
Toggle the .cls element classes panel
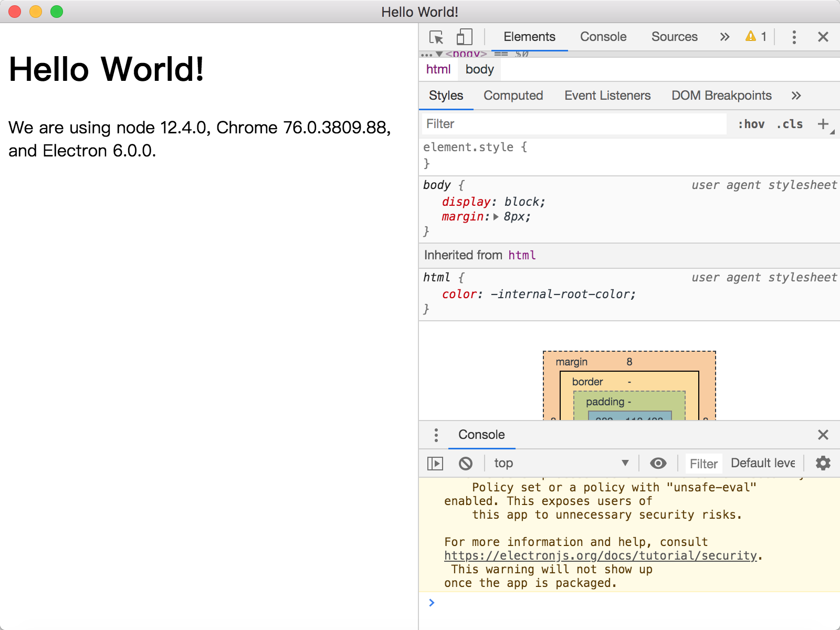[790, 124]
